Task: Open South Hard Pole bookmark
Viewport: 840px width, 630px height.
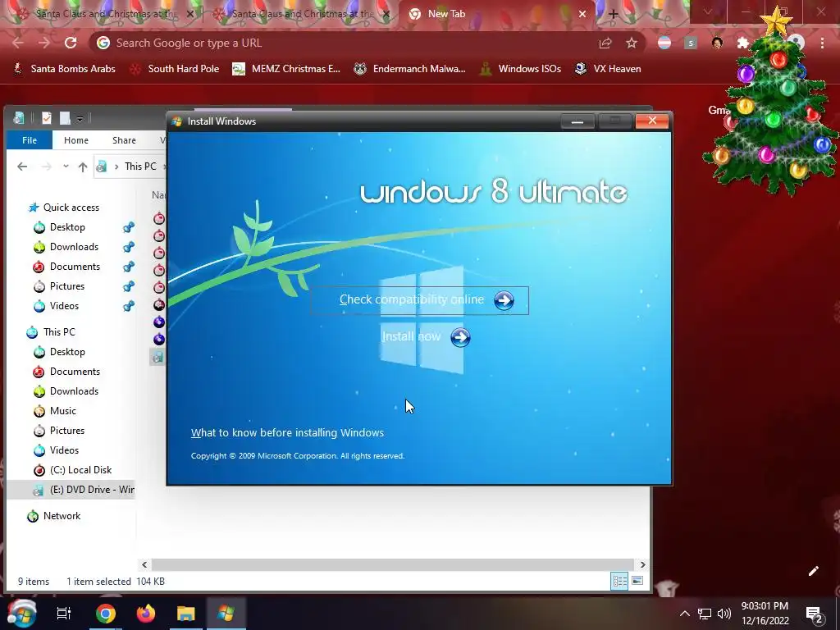Action: point(175,69)
